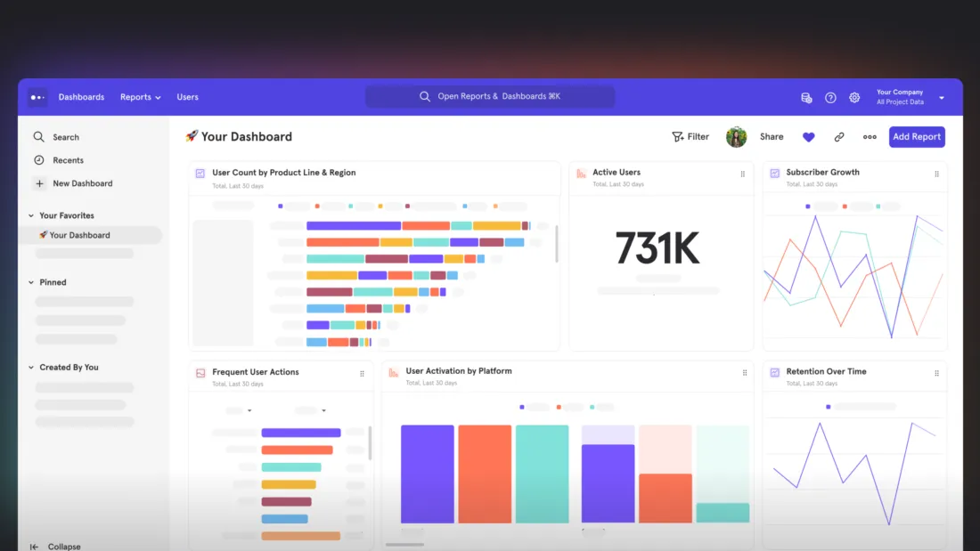Open the Your Company project selector
The image size is (980, 551).
coord(900,96)
